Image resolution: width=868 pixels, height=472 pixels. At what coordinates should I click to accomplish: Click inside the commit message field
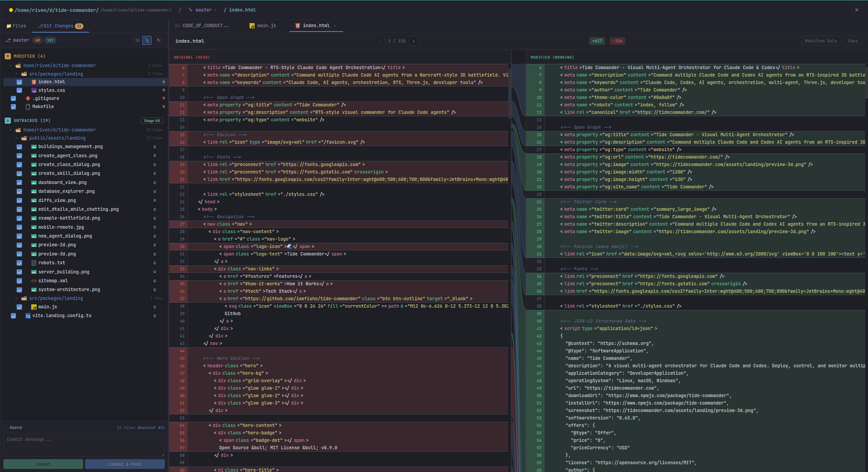click(x=84, y=444)
